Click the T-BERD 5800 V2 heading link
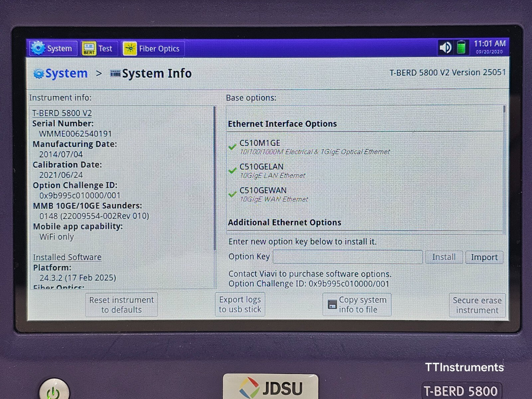This screenshot has height=399, width=532. 62,113
